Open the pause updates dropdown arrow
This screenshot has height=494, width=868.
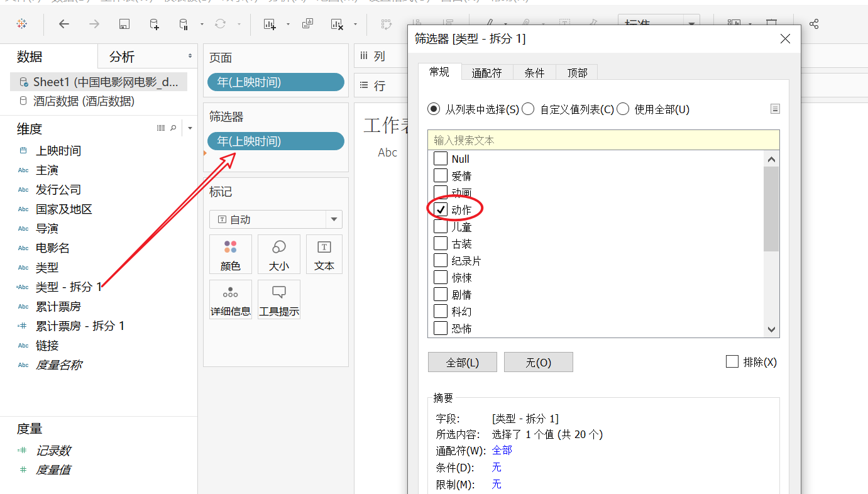pyautogui.click(x=202, y=25)
